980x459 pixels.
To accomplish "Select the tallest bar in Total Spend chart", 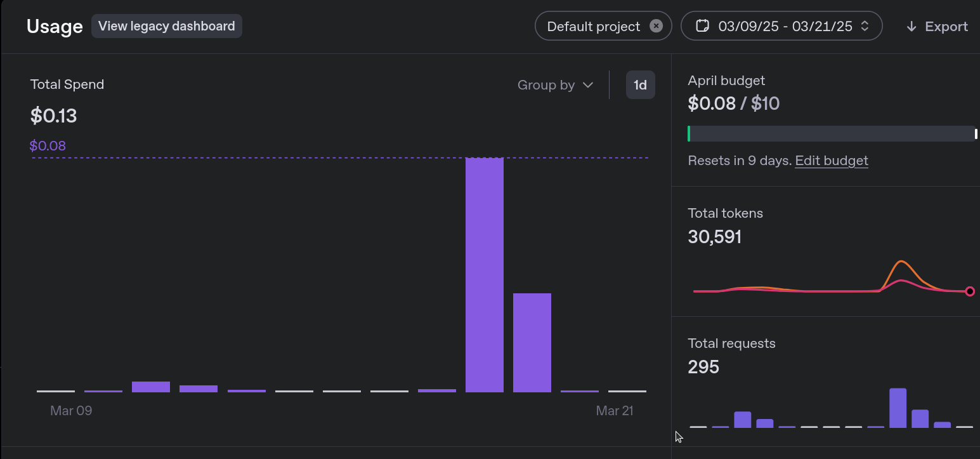I will point(485,274).
